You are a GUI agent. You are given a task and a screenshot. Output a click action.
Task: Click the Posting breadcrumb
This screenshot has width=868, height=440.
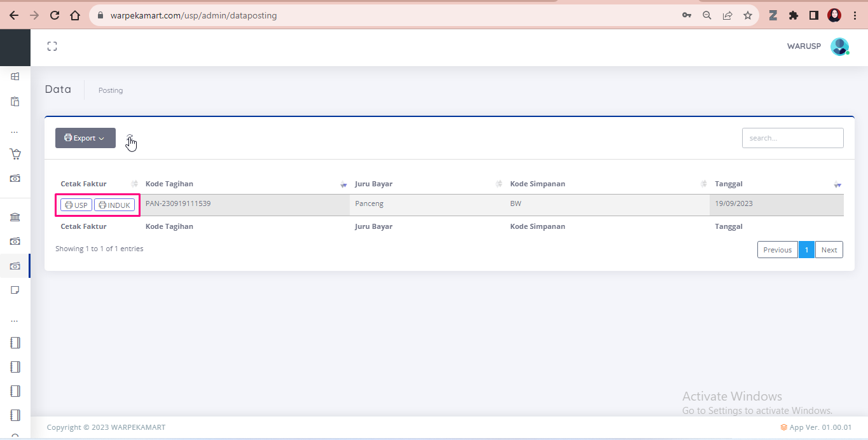coord(111,90)
